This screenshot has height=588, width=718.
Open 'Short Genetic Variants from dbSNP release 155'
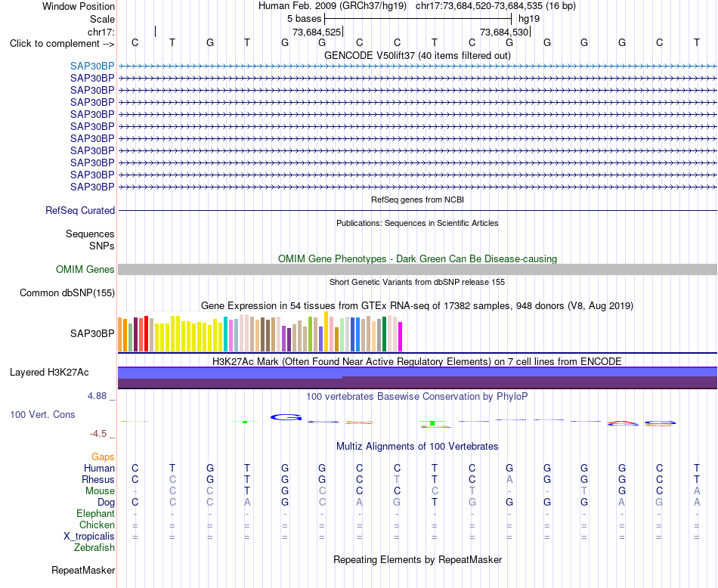point(417,282)
